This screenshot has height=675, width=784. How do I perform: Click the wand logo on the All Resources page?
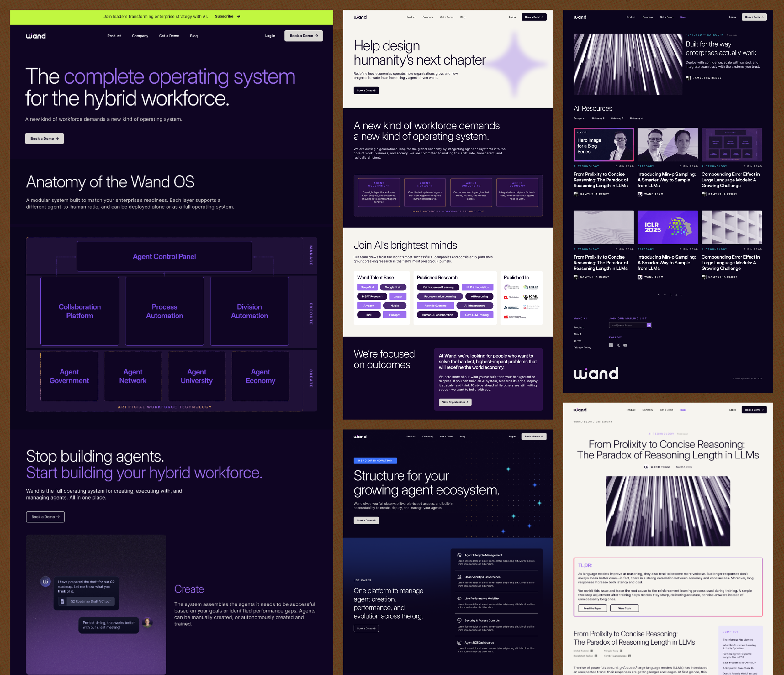pos(580,17)
